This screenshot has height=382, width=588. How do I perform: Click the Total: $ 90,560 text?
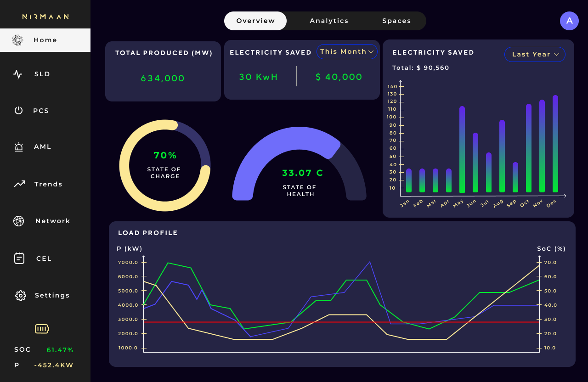click(421, 68)
